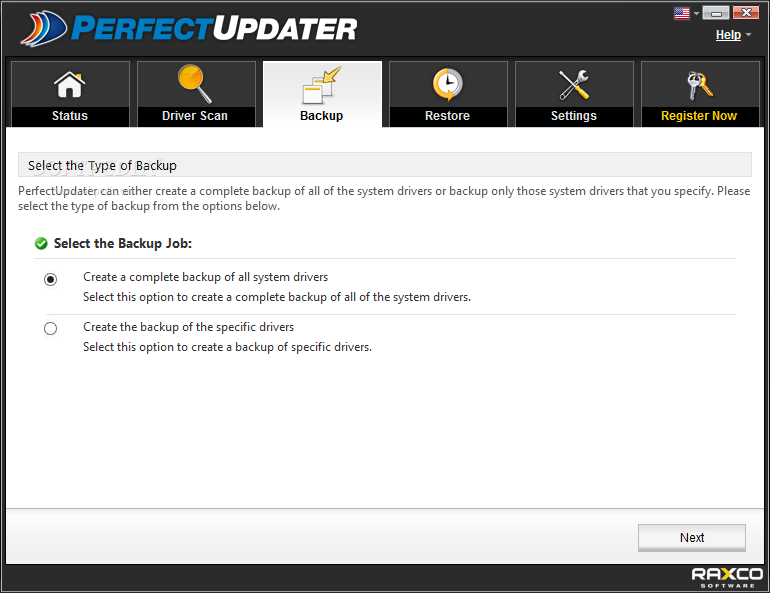Select backup of specific drivers radio

pos(50,328)
